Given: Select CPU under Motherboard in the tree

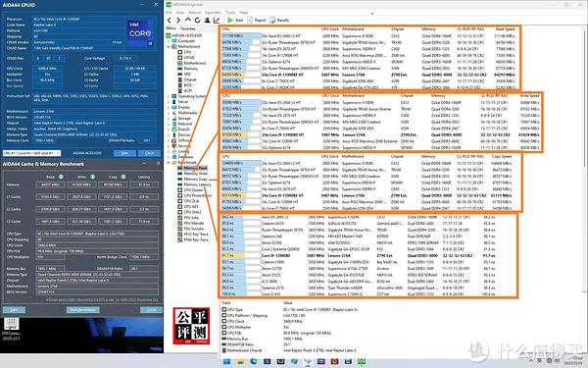Looking at the screenshot, I should click(185, 52).
